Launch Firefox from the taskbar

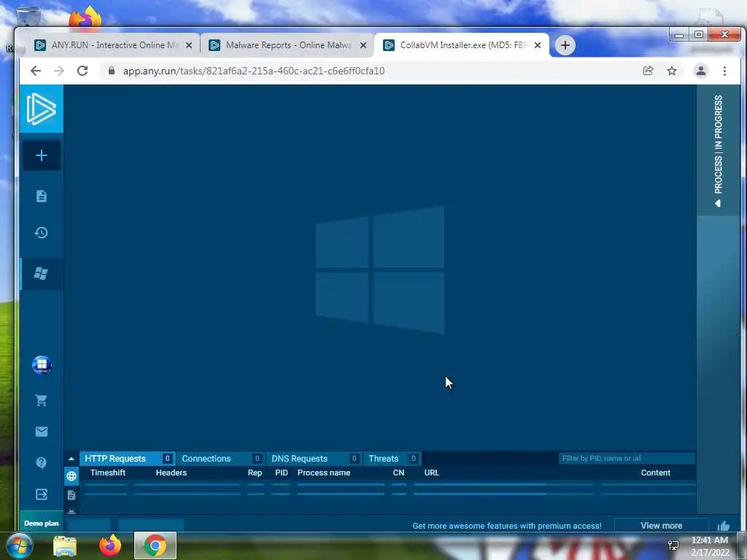(x=110, y=545)
